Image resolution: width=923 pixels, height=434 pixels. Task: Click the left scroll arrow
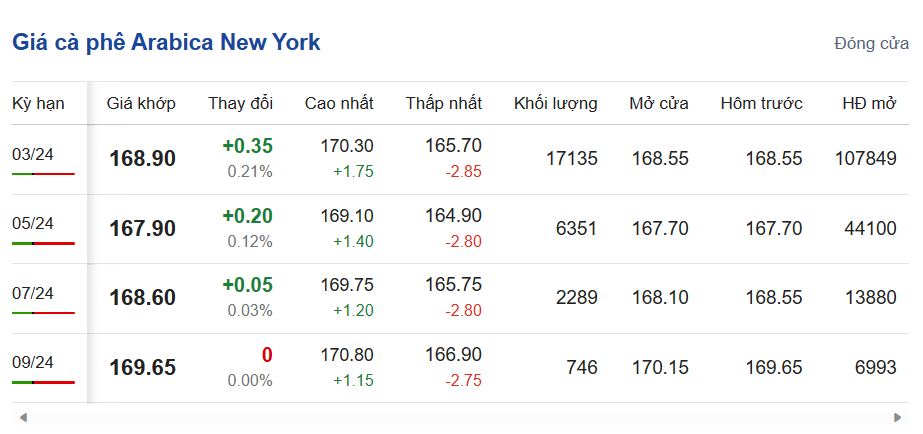click(22, 417)
